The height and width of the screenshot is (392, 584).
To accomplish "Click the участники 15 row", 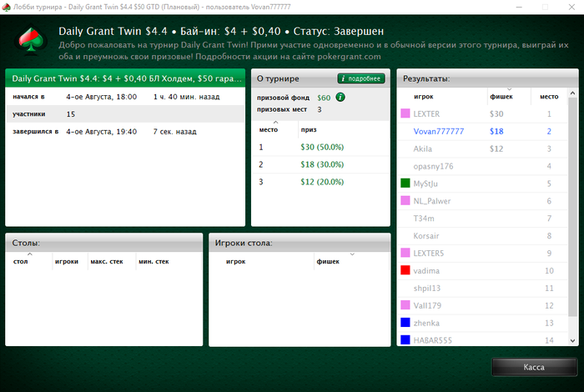I will 125,114.
